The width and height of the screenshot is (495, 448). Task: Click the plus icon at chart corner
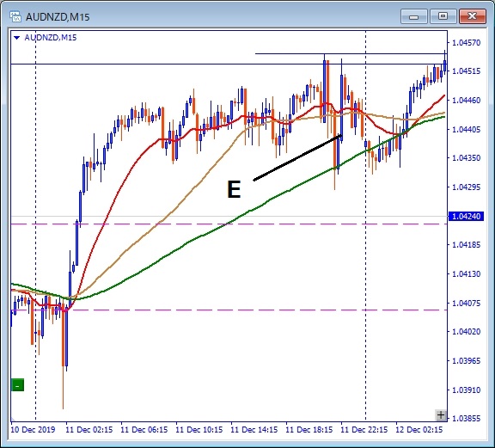(441, 414)
